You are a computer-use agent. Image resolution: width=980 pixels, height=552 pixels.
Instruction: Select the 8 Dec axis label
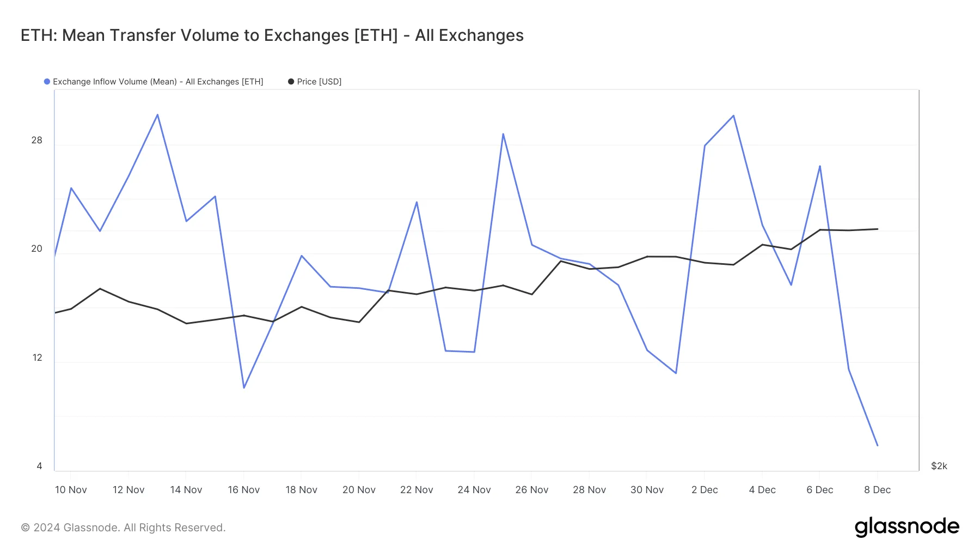point(877,490)
